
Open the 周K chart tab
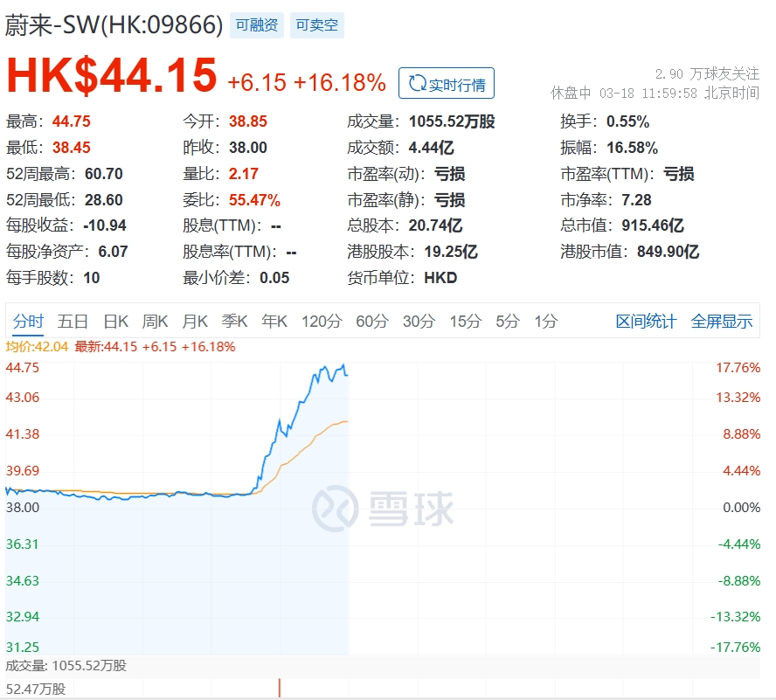pos(155,322)
